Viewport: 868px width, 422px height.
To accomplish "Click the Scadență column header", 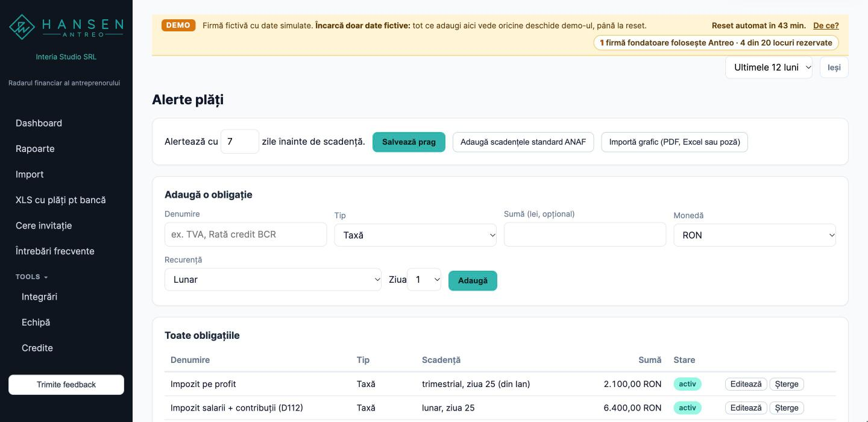I will click(x=441, y=360).
